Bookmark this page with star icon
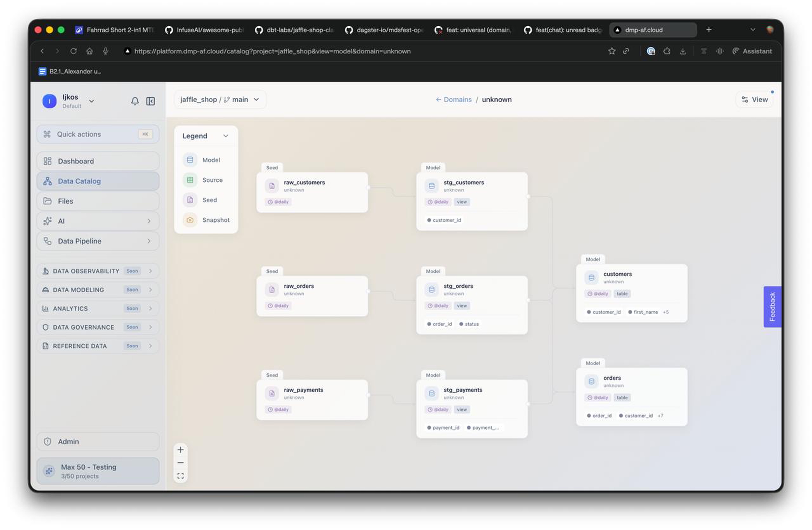The height and width of the screenshot is (530, 812). (x=612, y=51)
